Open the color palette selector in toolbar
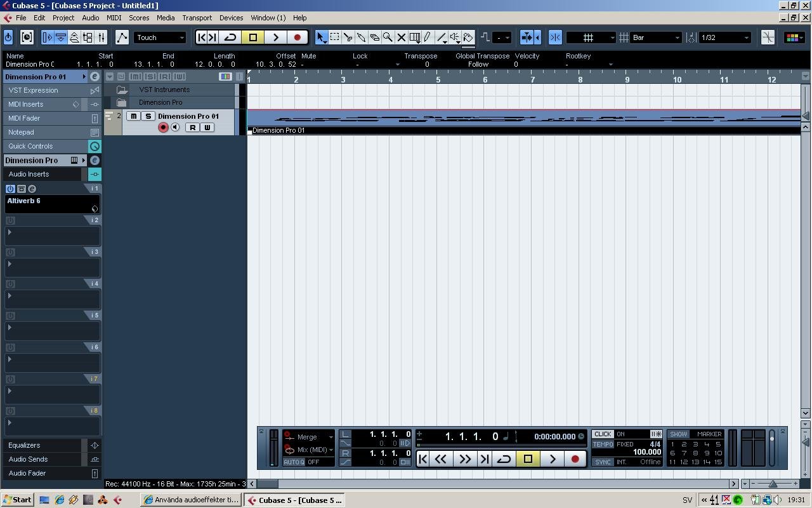The height and width of the screenshot is (508, 812). coord(793,37)
